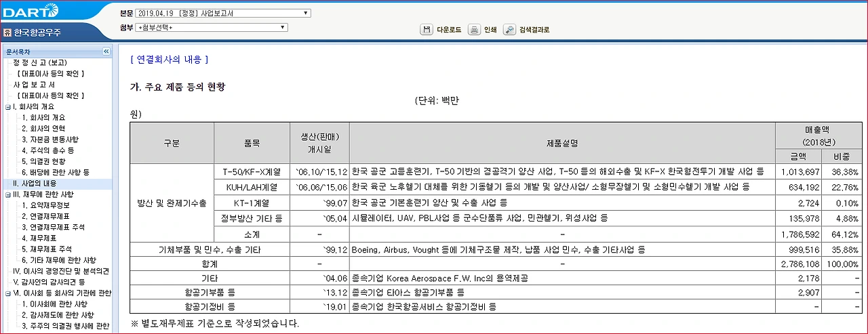Collapse the document tree panel with the chevron
This screenshot has width=868, height=334.
pos(106,51)
